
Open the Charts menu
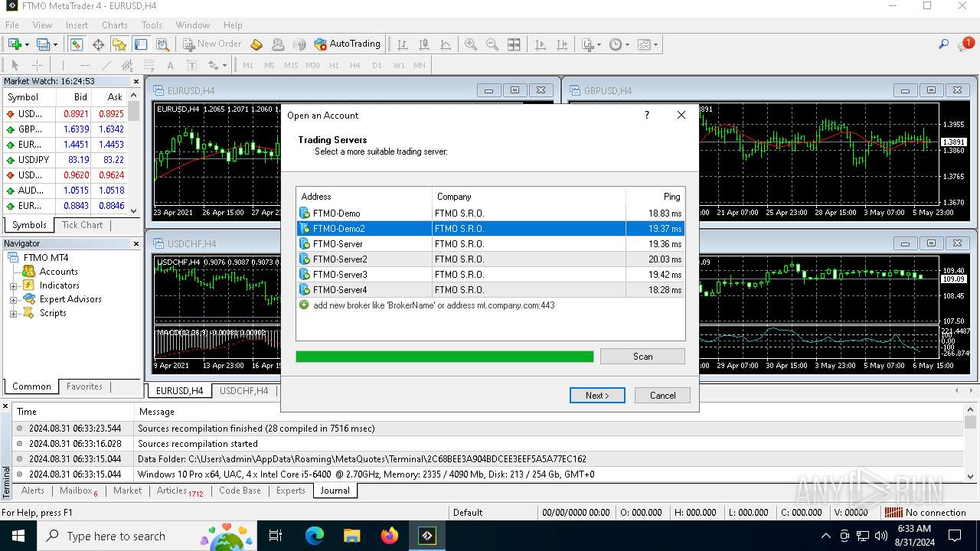[x=115, y=24]
